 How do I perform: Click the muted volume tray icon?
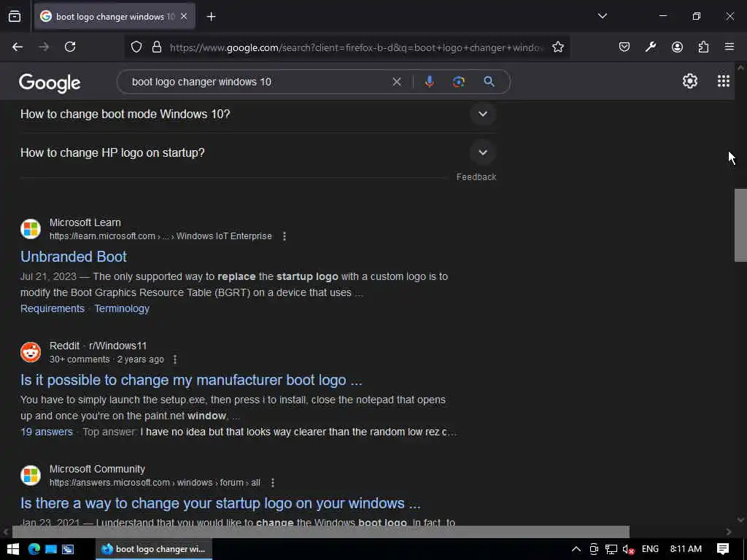(x=628, y=549)
